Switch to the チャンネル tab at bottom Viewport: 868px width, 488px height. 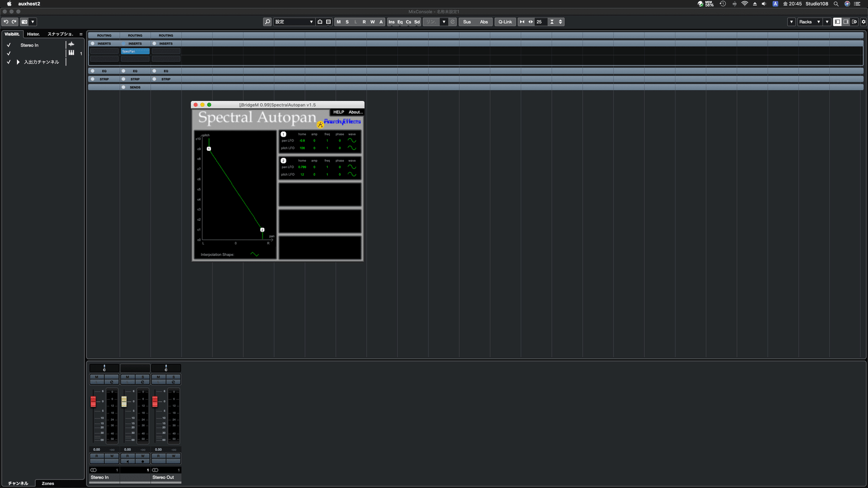pos(18,483)
